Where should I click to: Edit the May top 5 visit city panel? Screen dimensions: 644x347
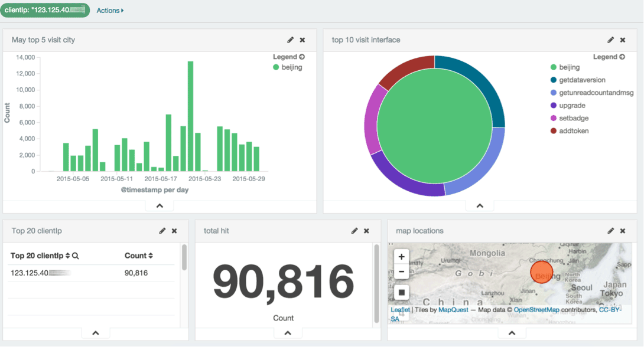tap(290, 40)
